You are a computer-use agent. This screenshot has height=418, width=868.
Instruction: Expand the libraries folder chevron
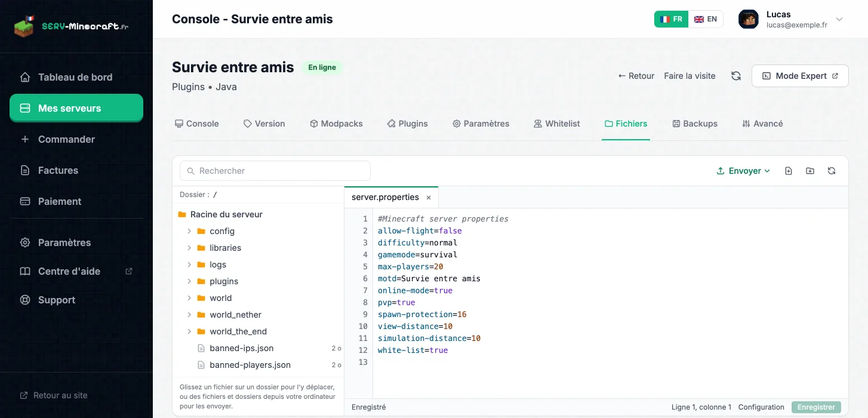click(189, 248)
